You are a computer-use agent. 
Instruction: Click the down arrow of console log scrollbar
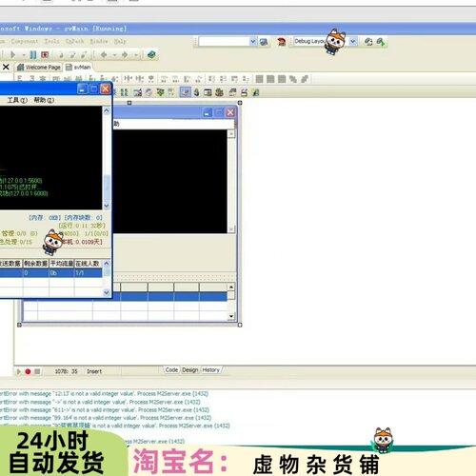(x=107, y=206)
